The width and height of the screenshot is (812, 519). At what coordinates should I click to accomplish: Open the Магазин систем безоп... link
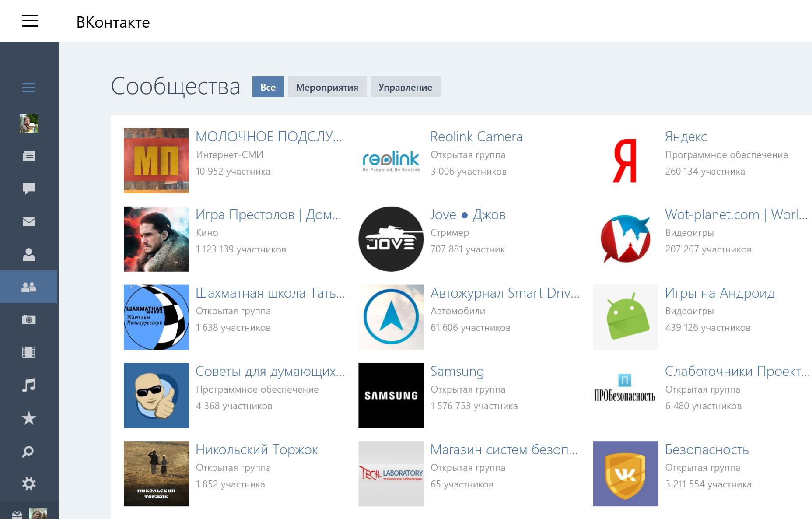(x=504, y=449)
